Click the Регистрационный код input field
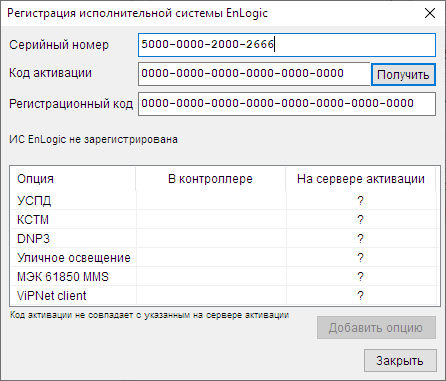 pyautogui.click(x=287, y=104)
